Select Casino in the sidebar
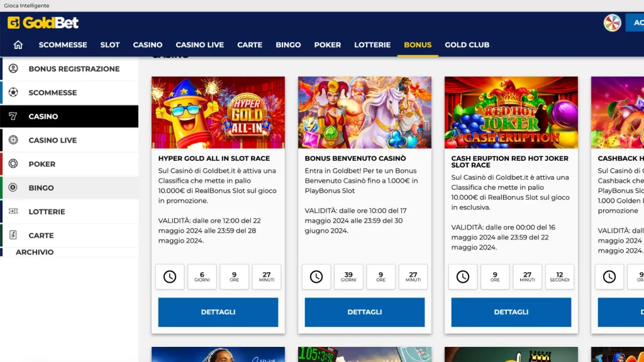 (x=69, y=116)
